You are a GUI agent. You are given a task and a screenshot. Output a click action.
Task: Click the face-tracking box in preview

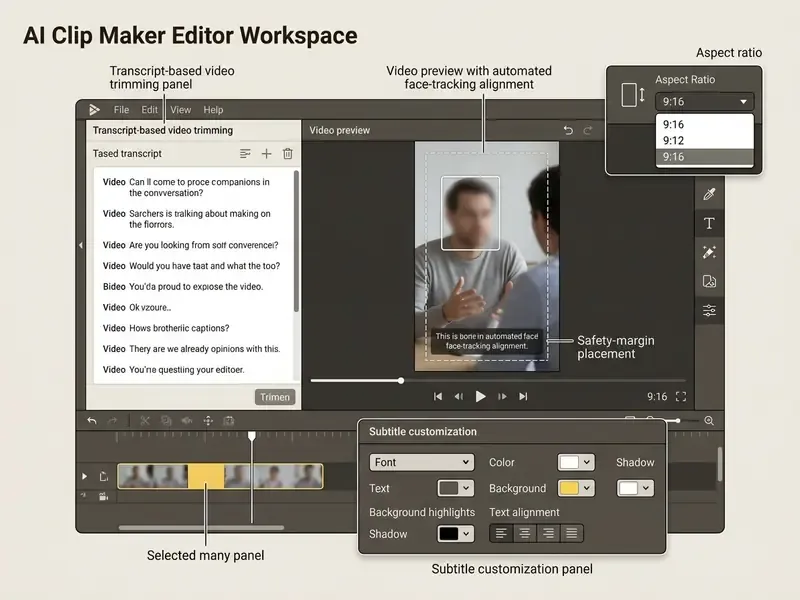(x=470, y=213)
